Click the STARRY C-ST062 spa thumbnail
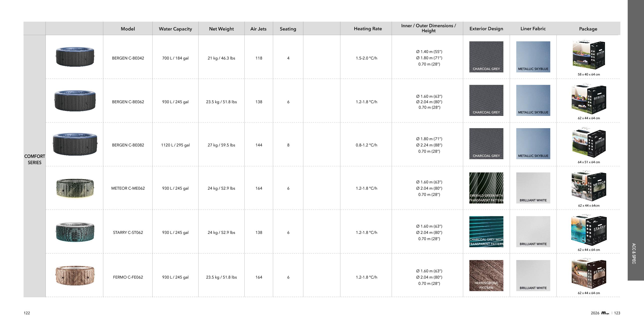Image resolution: width=644 pixels, height=326 pixels. 75,232
